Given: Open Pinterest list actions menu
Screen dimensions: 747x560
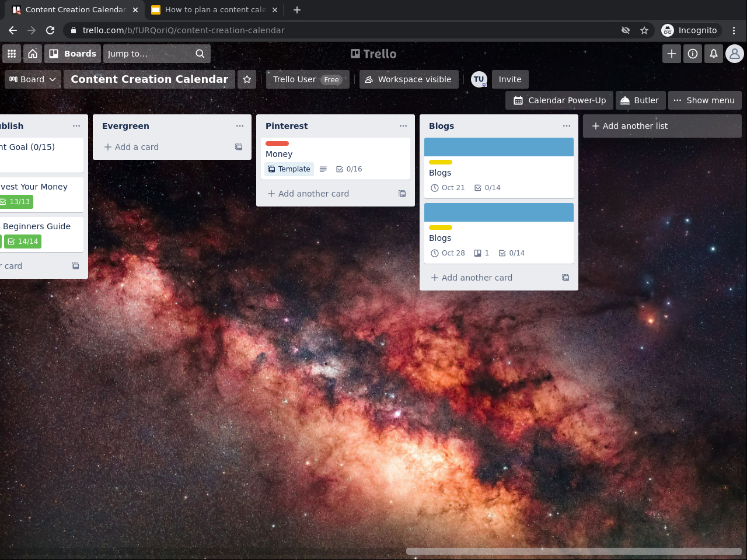Looking at the screenshot, I should coord(403,126).
